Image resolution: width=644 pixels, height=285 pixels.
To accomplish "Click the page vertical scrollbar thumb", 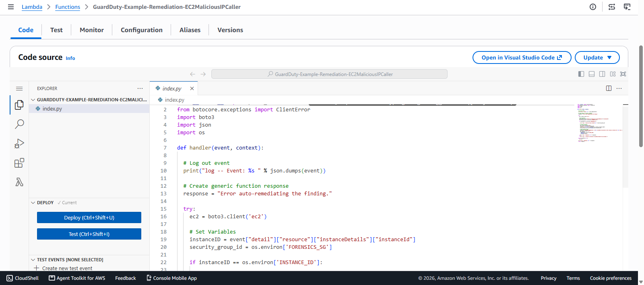I will click(641, 96).
